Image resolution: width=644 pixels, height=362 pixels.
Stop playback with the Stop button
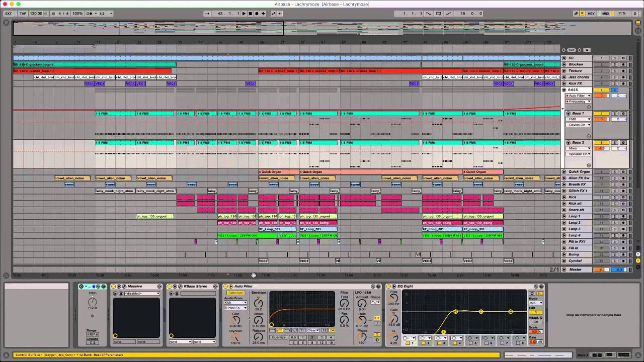point(250,14)
